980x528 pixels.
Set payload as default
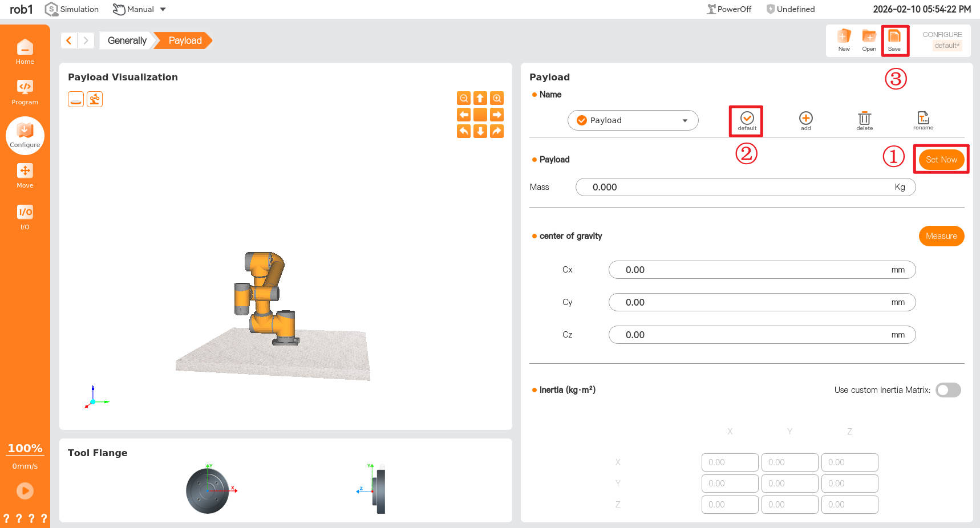click(x=747, y=120)
